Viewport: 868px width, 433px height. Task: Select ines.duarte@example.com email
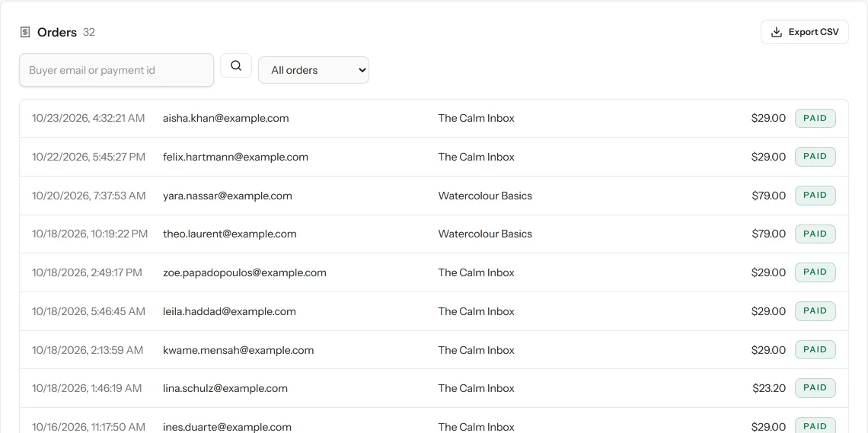[227, 427]
